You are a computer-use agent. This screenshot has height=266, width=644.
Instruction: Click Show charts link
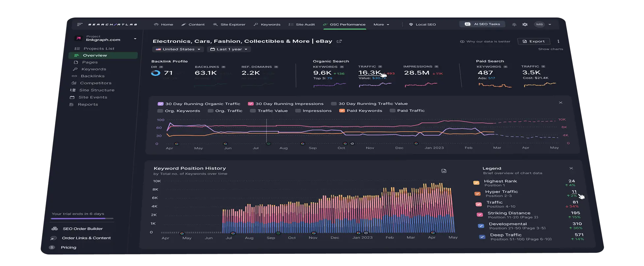[x=551, y=49]
